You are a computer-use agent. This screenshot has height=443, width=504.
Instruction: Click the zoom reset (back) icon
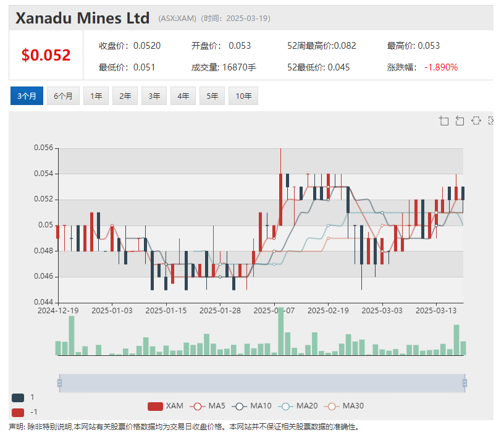pyautogui.click(x=460, y=121)
